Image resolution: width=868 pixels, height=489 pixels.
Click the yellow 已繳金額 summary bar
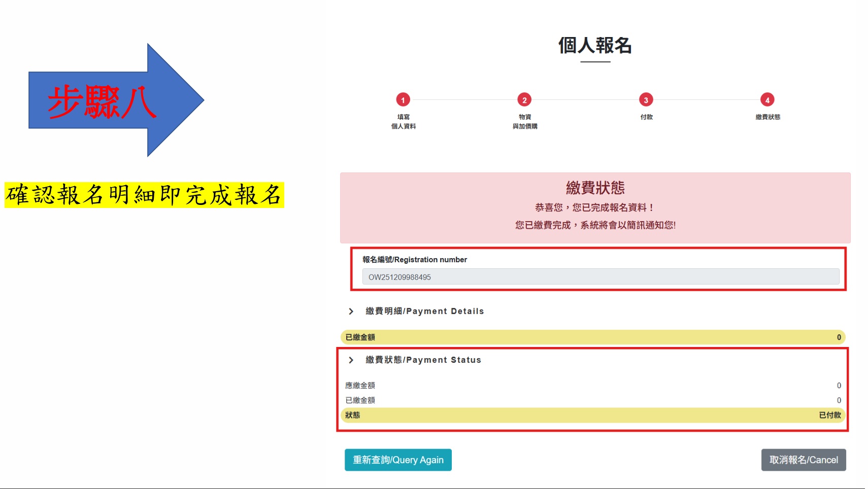(x=592, y=337)
